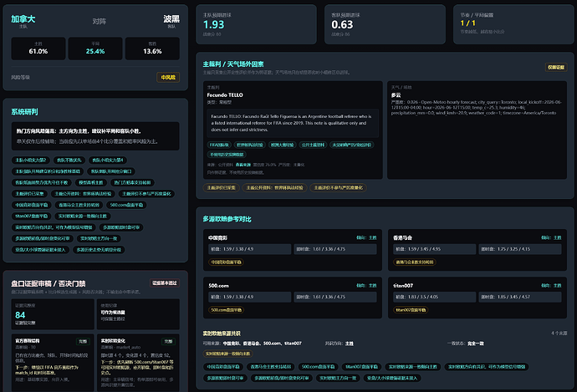577x392 pixels.
Task: Click 香港马会 live odds 1.75 / 3.25 / 4.15
Action: click(x=520, y=249)
